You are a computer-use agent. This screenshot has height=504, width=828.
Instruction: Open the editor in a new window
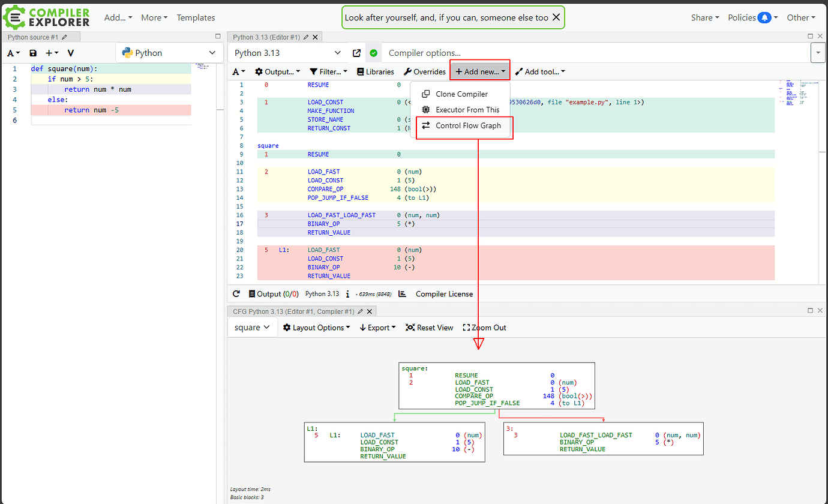(x=356, y=52)
